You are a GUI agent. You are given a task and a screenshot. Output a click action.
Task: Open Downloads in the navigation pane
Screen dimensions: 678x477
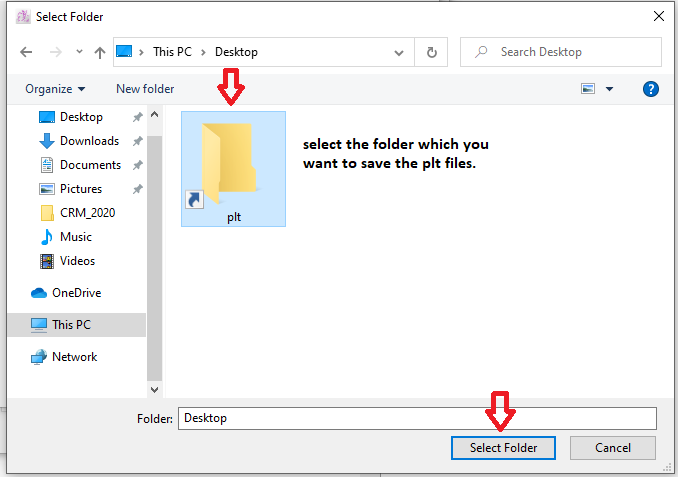pos(88,141)
